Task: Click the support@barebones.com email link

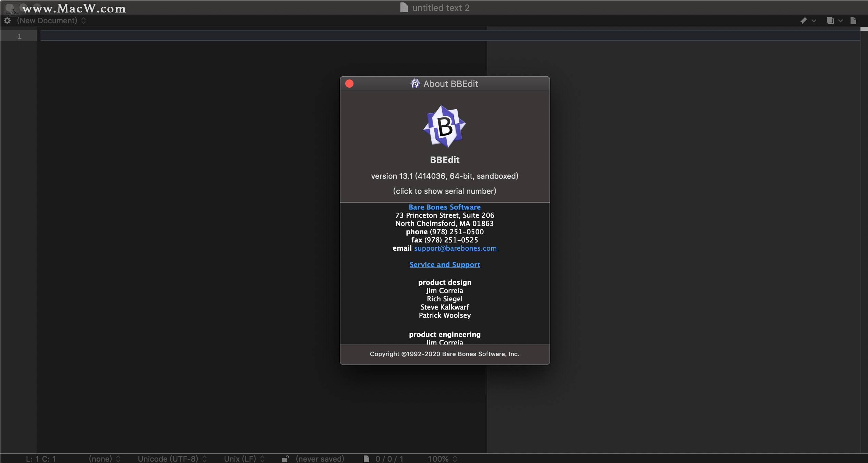Action: (x=455, y=248)
